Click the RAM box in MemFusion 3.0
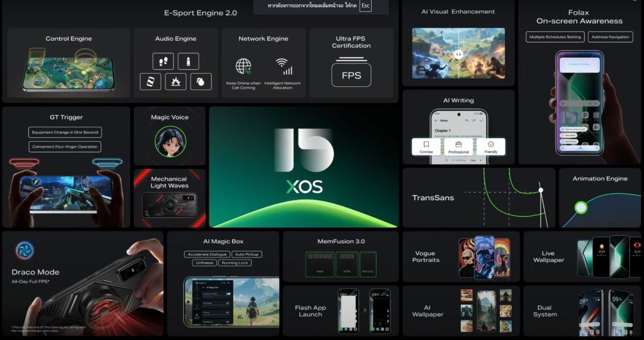 coord(319,264)
